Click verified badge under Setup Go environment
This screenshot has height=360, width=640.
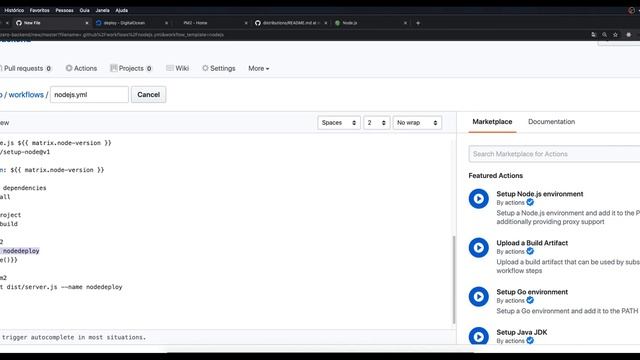[530, 300]
